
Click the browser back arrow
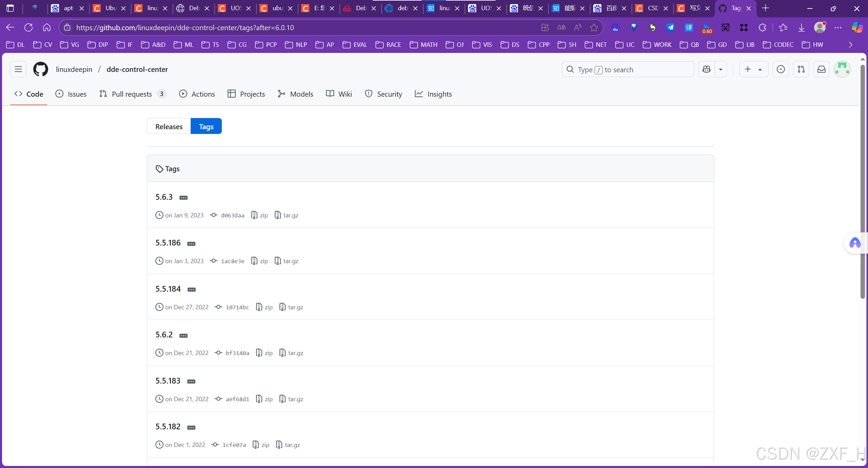(x=10, y=27)
